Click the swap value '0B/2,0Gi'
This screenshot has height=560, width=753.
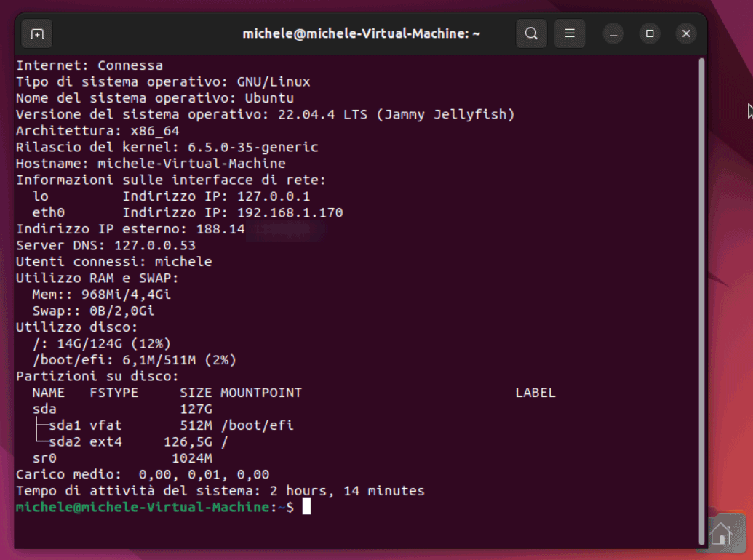122,311
